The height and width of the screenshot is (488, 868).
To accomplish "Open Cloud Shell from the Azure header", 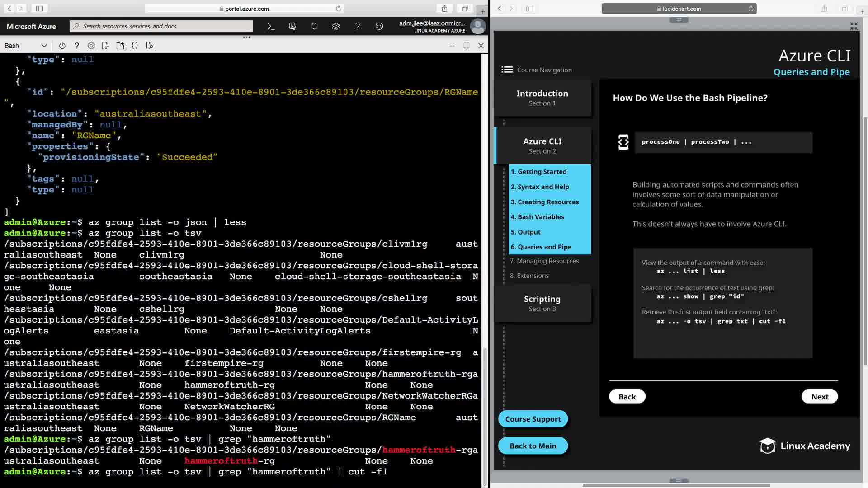I will [270, 26].
